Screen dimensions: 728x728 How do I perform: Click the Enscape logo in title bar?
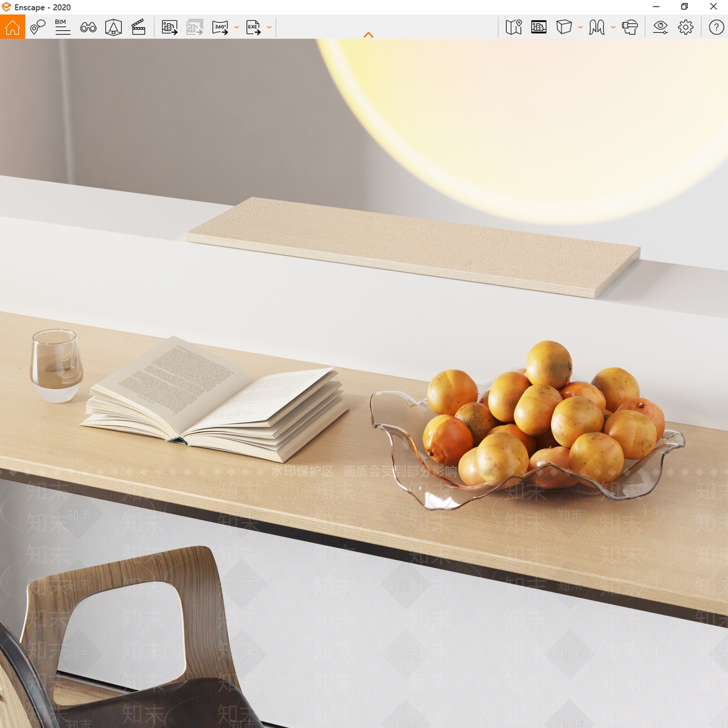6,7
